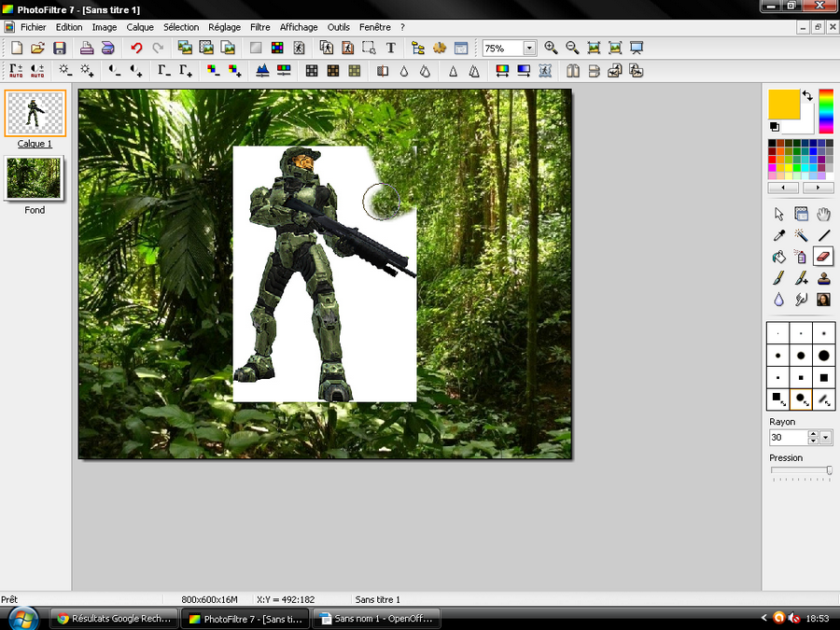Click the zoom in magnifier icon
This screenshot has width=840, height=630.
point(551,49)
